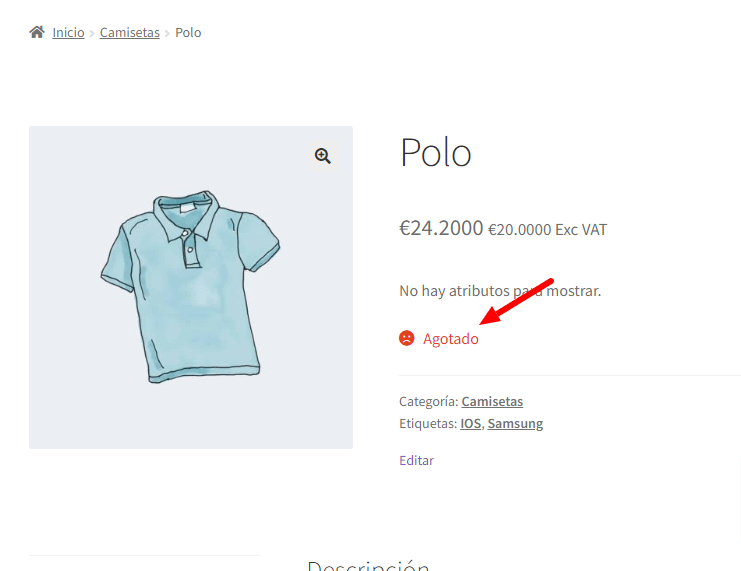This screenshot has height=571, width=741.
Task: Click the breadcrumb chevron before Polo
Action: (167, 33)
